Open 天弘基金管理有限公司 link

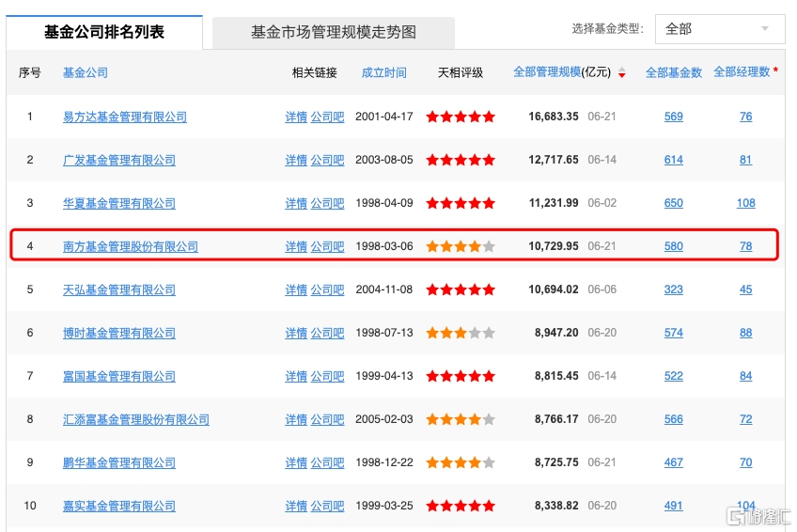click(119, 289)
